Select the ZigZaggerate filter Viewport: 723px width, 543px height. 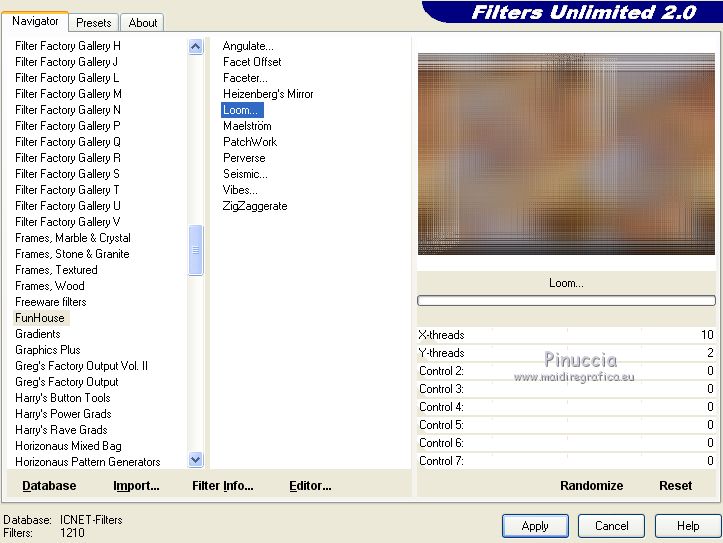tap(255, 206)
